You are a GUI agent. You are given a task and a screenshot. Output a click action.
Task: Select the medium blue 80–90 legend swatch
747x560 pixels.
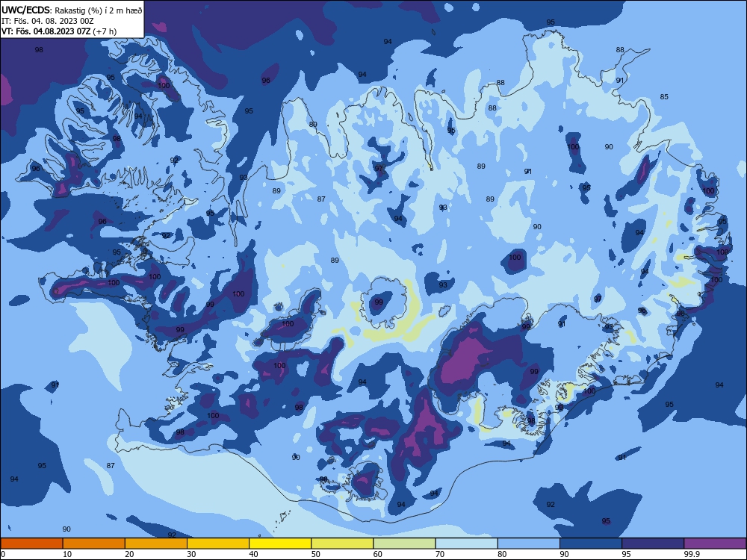pos(529,544)
